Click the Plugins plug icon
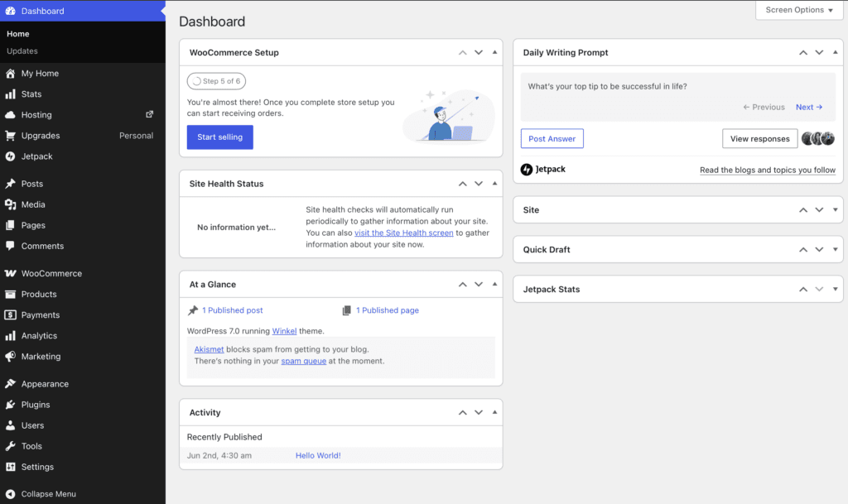 coord(10,405)
